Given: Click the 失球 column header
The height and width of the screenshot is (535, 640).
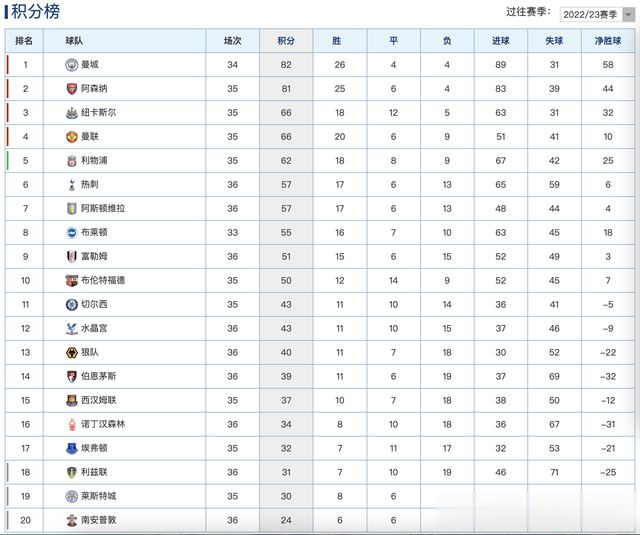Looking at the screenshot, I should (554, 41).
